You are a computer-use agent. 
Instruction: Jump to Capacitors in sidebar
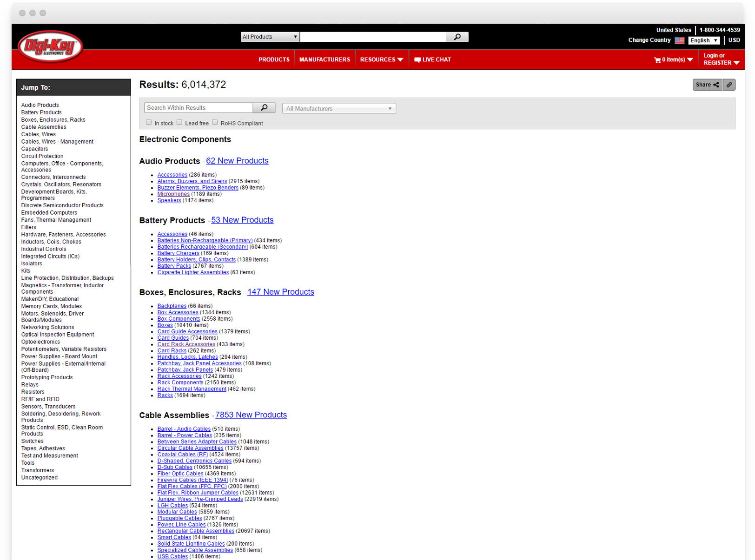(34, 149)
